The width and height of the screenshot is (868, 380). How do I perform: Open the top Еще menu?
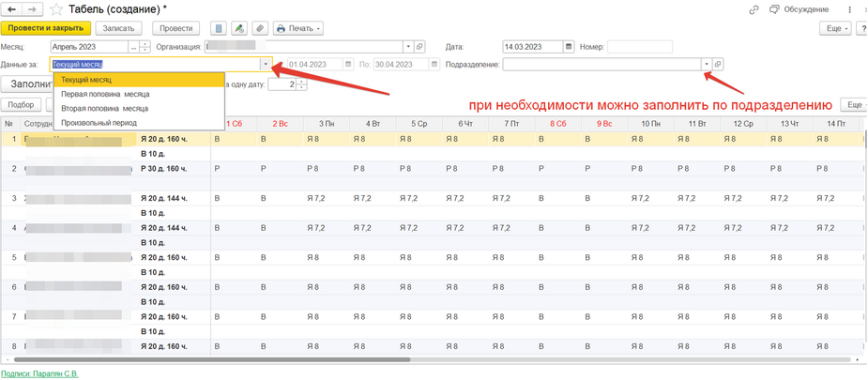coord(833,28)
